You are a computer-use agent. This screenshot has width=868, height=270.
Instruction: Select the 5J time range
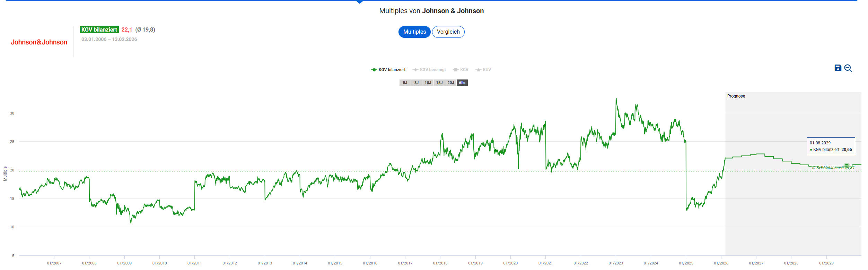pos(405,83)
